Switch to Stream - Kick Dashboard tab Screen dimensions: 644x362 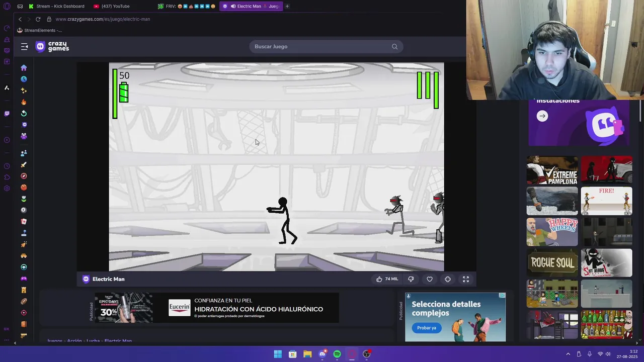point(56,6)
